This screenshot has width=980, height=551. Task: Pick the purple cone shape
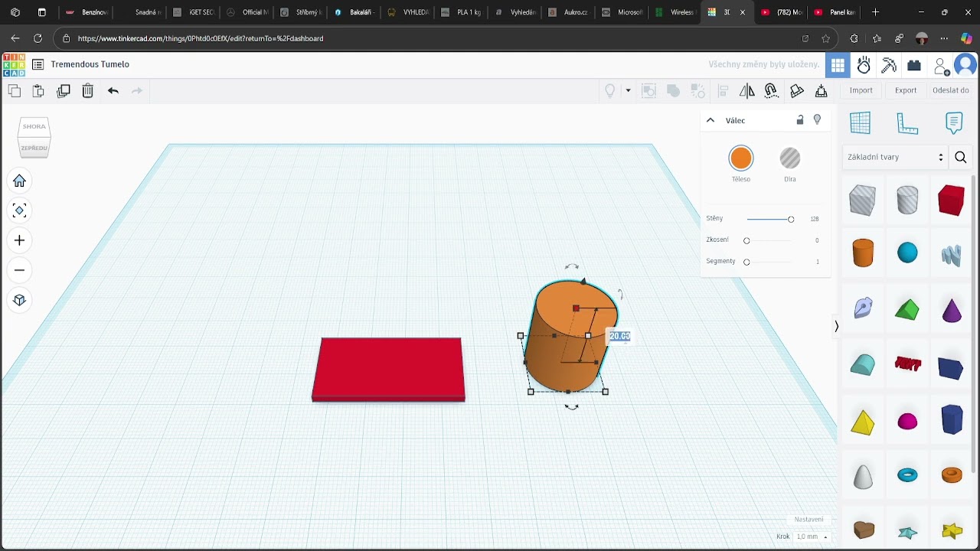(x=952, y=311)
